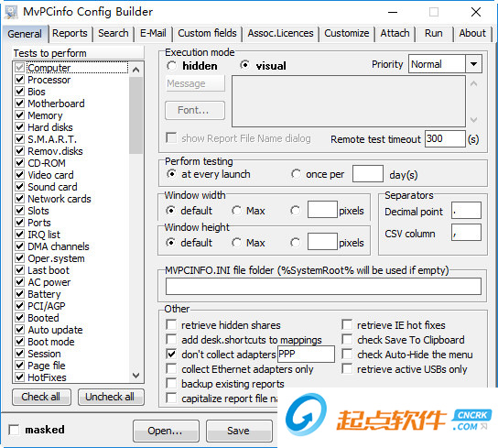Click the adapters field containing PPP
Screen dimensions: 498x448
tap(306, 355)
